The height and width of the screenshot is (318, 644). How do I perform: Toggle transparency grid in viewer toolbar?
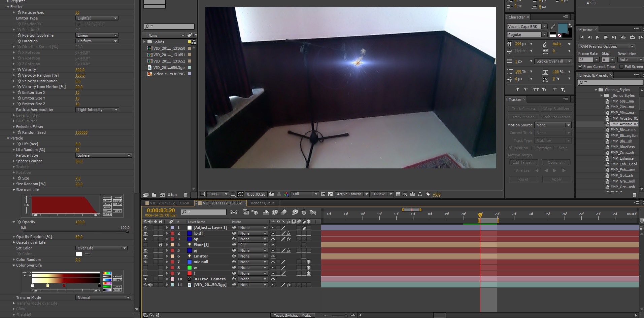click(x=331, y=194)
